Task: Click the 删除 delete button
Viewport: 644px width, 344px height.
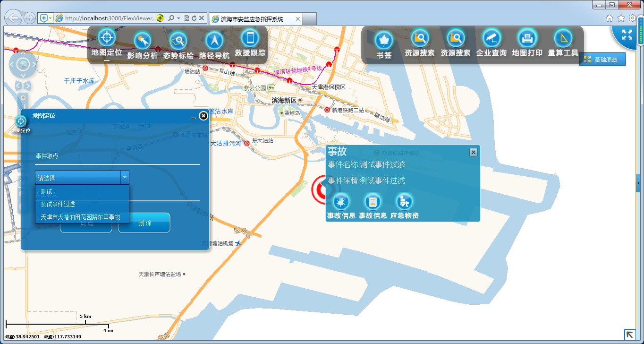Action: 144,223
